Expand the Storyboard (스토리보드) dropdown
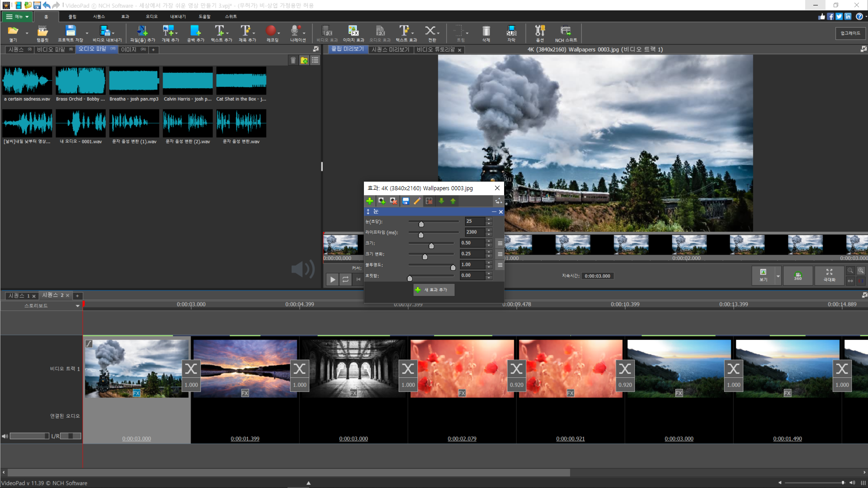 pos(77,306)
